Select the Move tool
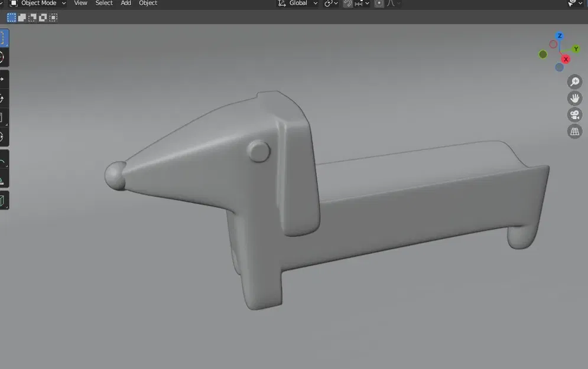This screenshot has height=369, width=588. point(4,80)
